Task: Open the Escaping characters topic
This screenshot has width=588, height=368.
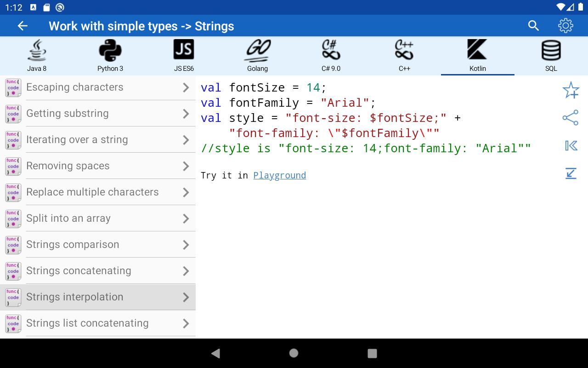Action: click(x=98, y=87)
